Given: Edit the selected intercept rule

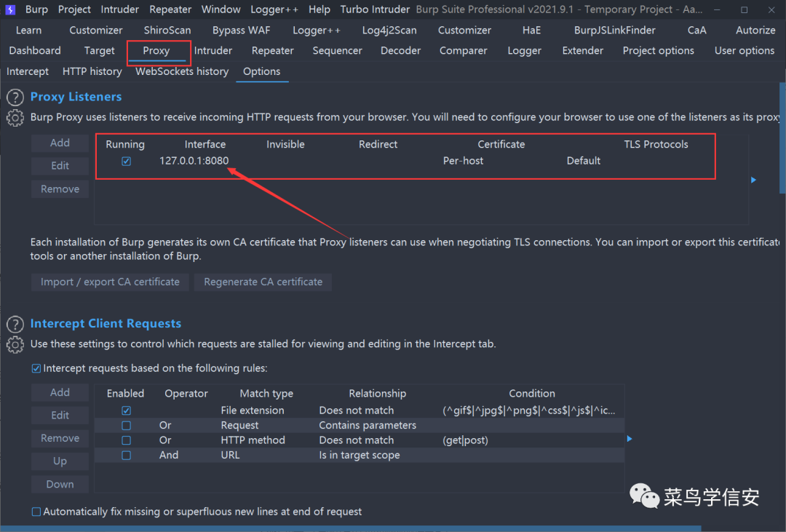Looking at the screenshot, I should [x=60, y=416].
